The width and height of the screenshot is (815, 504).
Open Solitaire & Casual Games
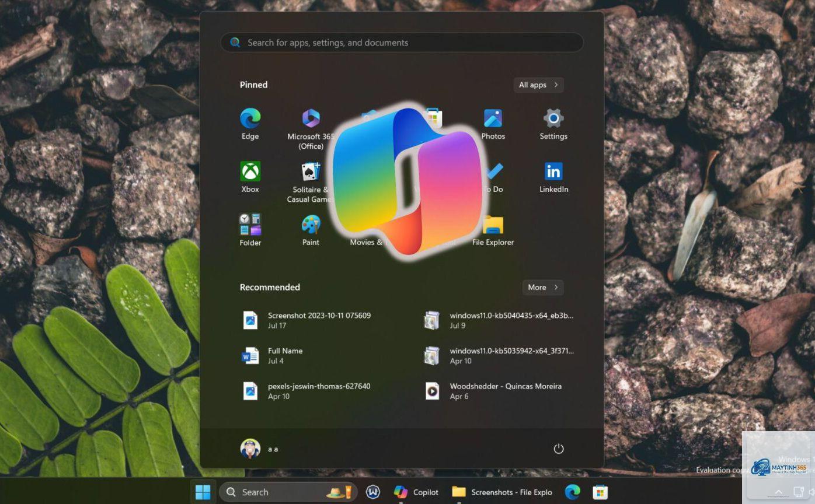pyautogui.click(x=309, y=182)
